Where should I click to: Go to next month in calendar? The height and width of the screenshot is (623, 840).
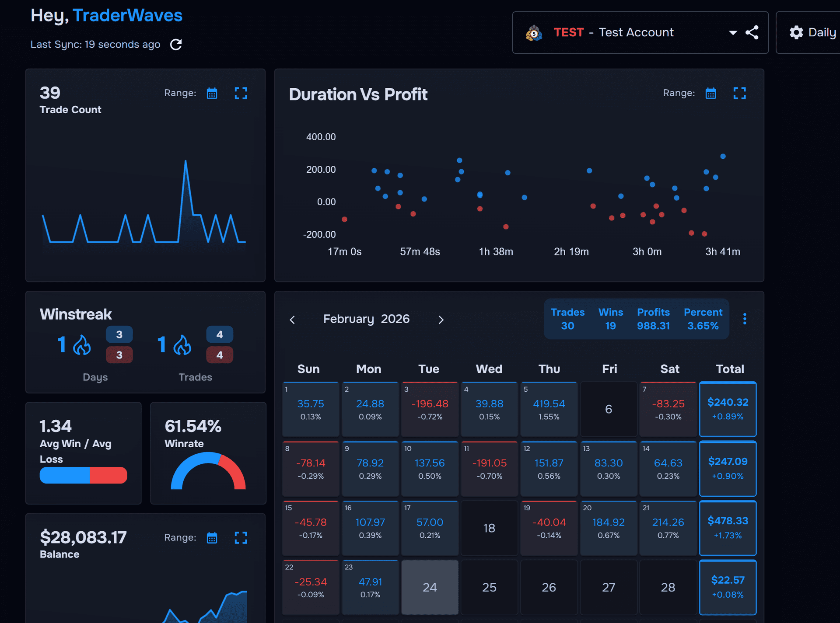[x=441, y=320]
